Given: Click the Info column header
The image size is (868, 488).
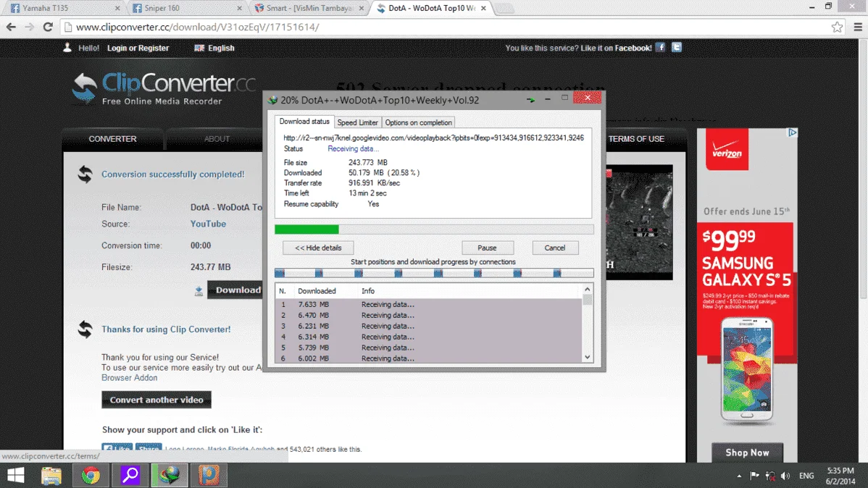Looking at the screenshot, I should point(367,291).
